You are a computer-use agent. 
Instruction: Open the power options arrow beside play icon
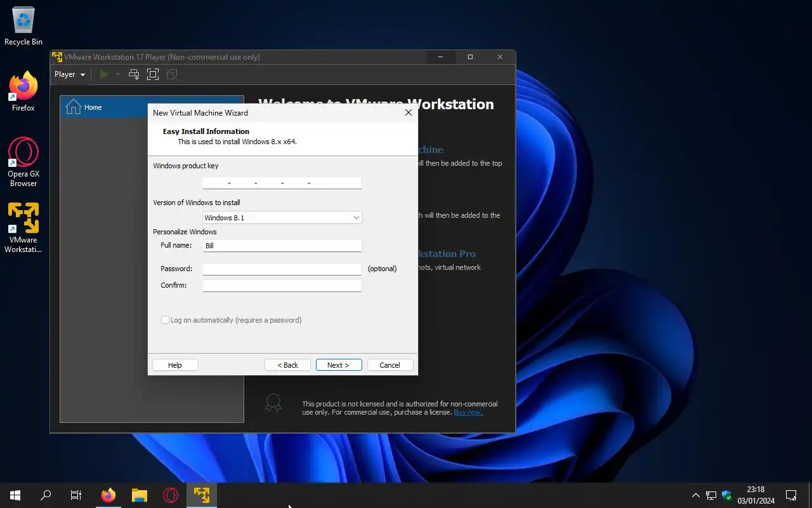point(117,74)
